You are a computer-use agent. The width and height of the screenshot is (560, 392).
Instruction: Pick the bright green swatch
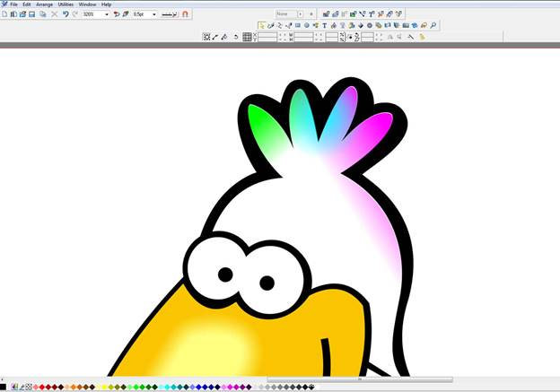coord(136,387)
